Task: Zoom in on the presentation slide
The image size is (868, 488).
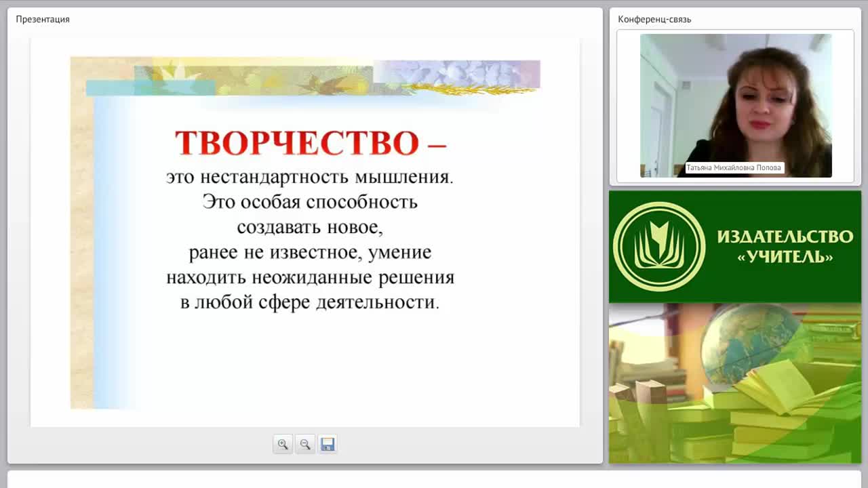Action: tap(283, 445)
